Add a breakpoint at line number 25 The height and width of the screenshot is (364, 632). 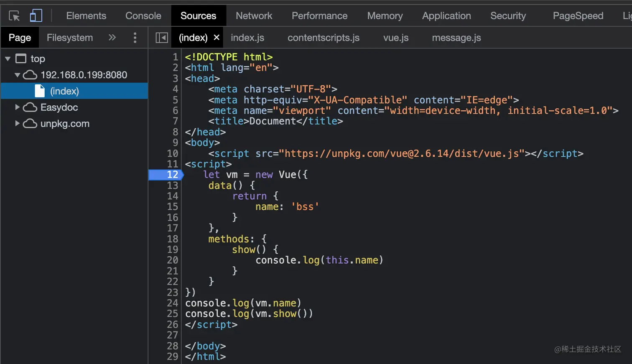(x=173, y=314)
